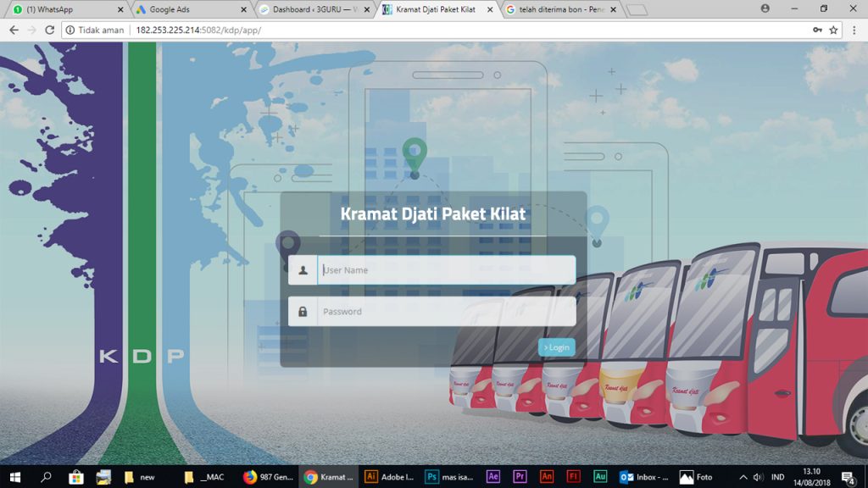Open the photo-thumbnail app next to Store on taskbar
Image resolution: width=868 pixels, height=488 pixels.
click(103, 477)
